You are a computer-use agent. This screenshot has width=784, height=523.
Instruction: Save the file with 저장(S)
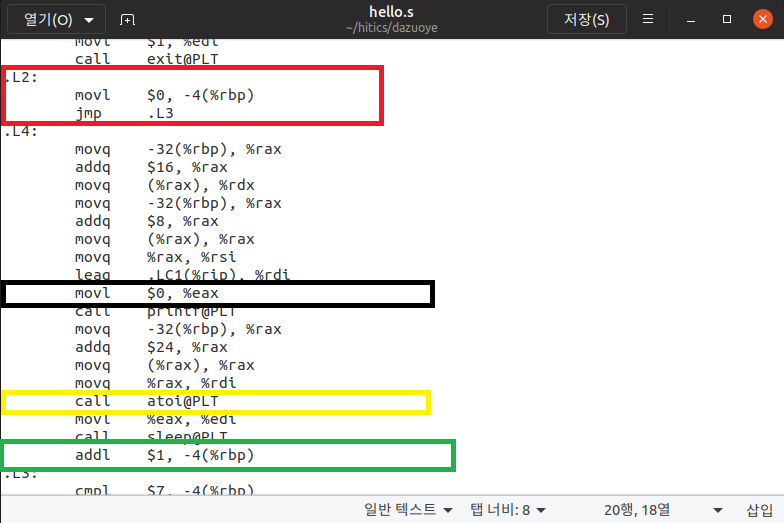pos(586,20)
